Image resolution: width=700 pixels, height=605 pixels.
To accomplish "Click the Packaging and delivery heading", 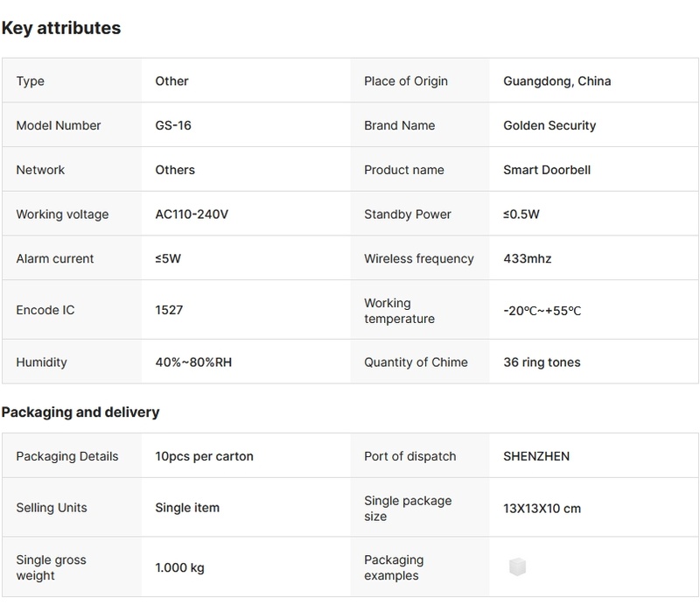I will tap(80, 412).
